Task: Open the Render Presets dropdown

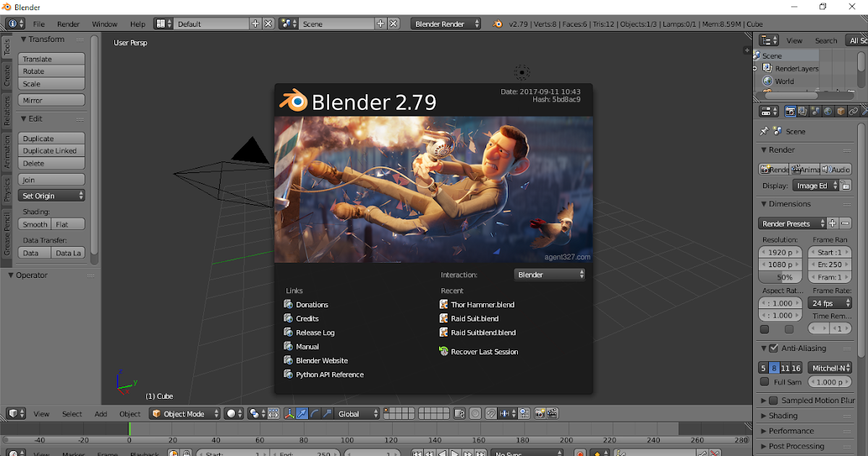Action: (x=792, y=224)
